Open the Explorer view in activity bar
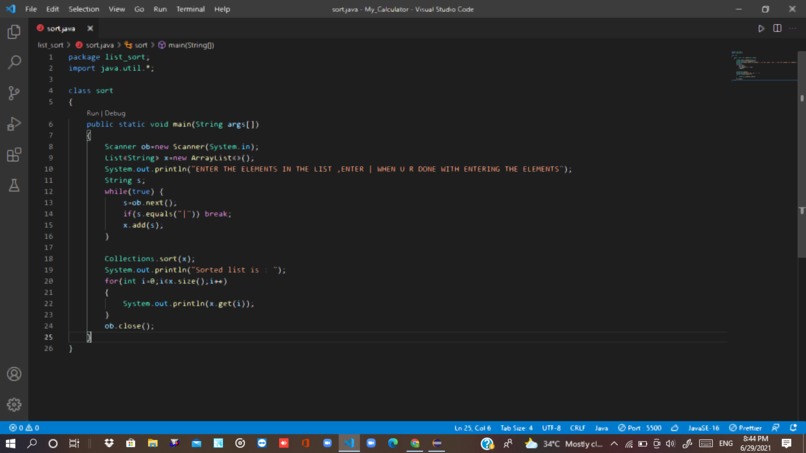Image resolution: width=806 pixels, height=453 pixels. [14, 32]
